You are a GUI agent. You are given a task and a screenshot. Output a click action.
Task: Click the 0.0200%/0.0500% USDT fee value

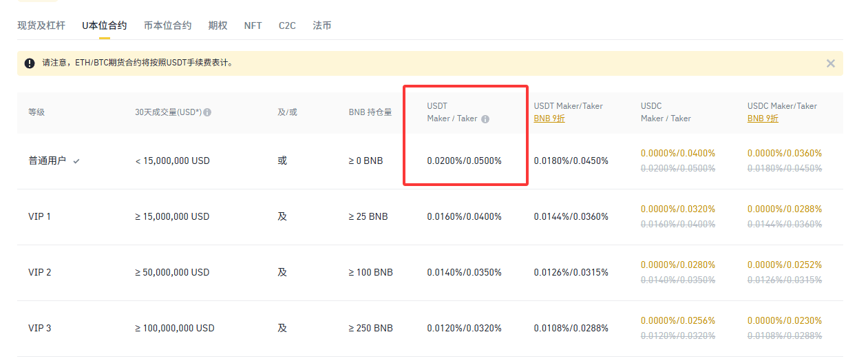point(465,161)
